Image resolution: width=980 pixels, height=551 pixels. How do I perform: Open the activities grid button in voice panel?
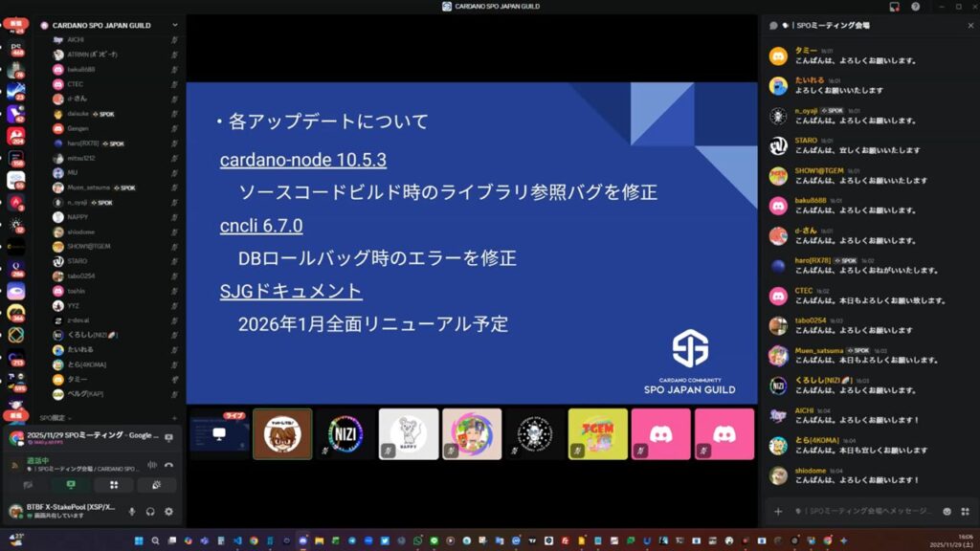click(114, 486)
